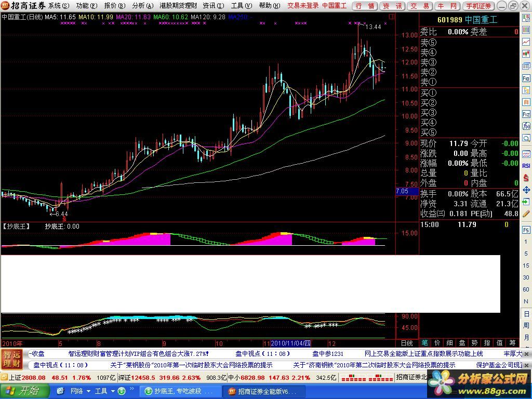Open the multi-window table icon
Image resolution: width=532 pixels, height=399 pixels.
coord(526,66)
